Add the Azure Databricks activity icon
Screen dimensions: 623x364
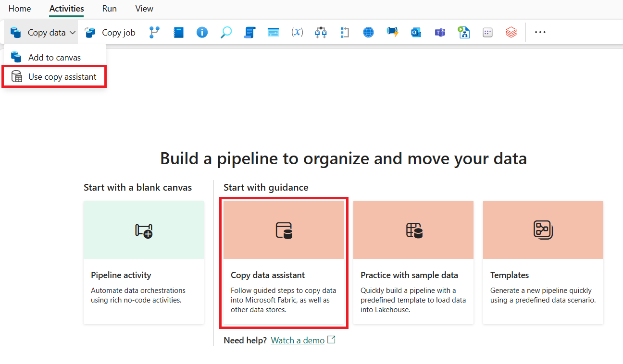tap(511, 33)
